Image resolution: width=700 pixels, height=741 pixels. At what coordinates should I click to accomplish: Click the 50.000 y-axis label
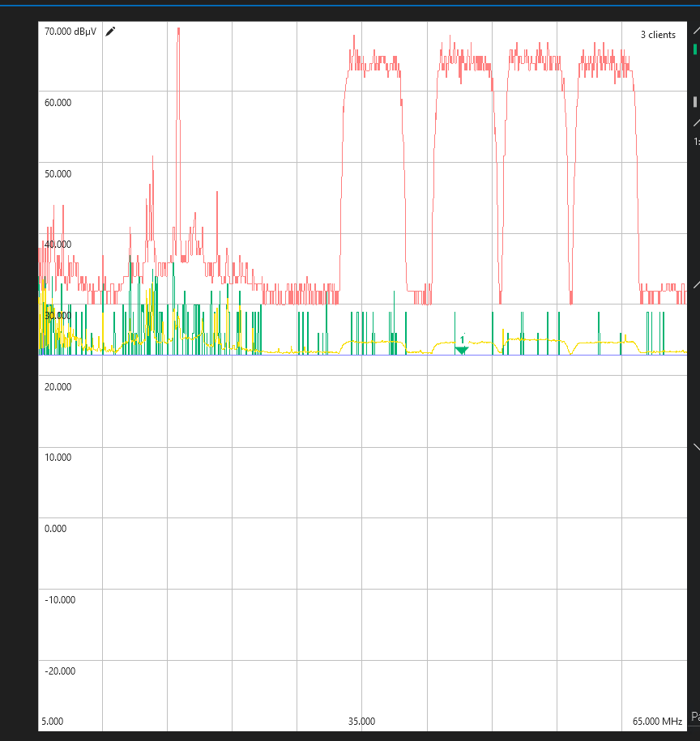(x=58, y=174)
